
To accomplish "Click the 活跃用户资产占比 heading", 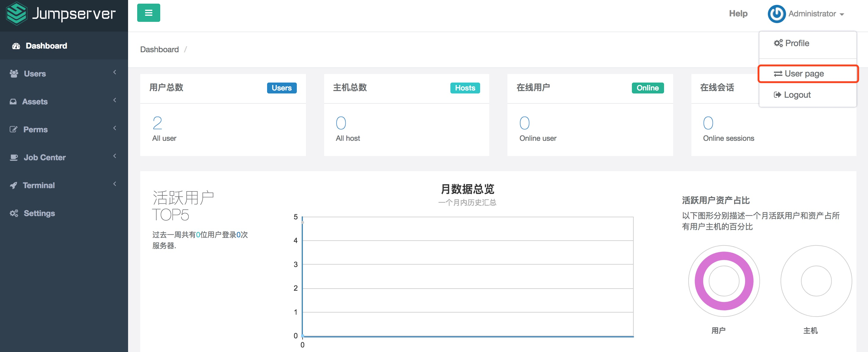I will pyautogui.click(x=716, y=200).
